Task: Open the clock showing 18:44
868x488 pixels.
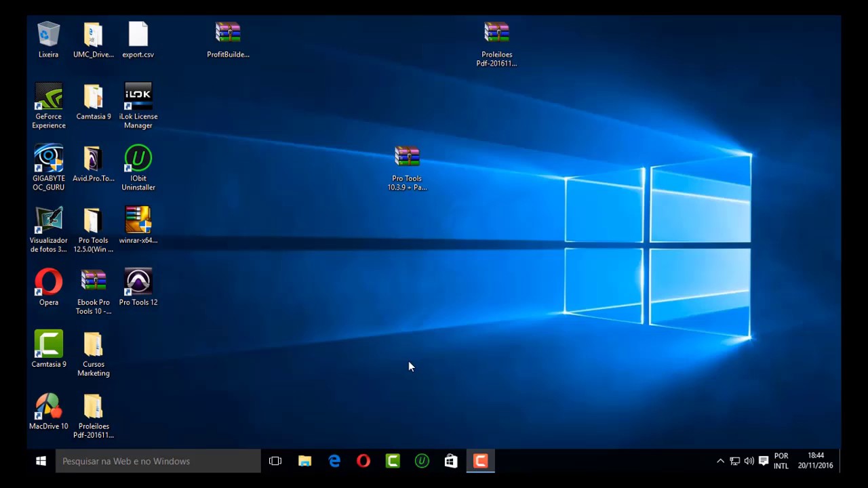Action: [815, 461]
